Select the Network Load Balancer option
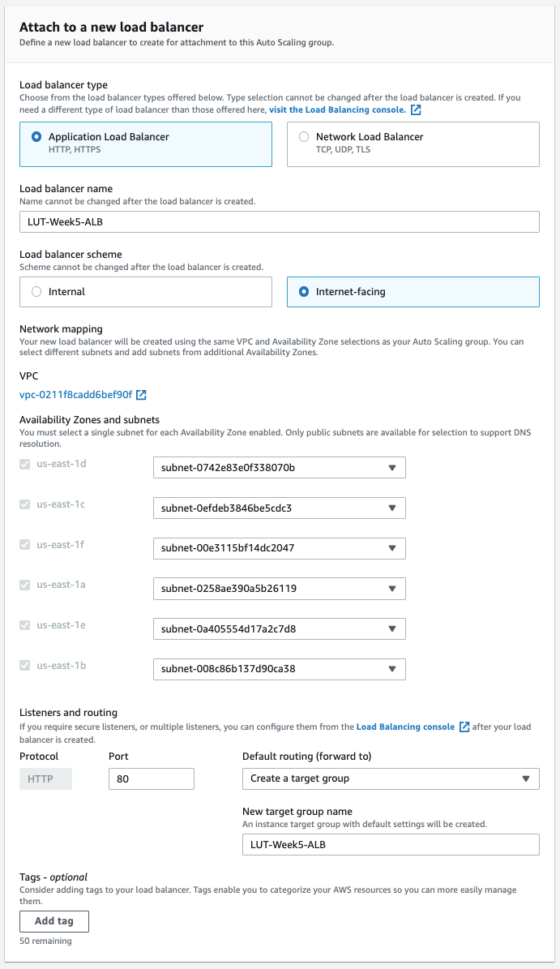This screenshot has height=969, width=560. [304, 136]
